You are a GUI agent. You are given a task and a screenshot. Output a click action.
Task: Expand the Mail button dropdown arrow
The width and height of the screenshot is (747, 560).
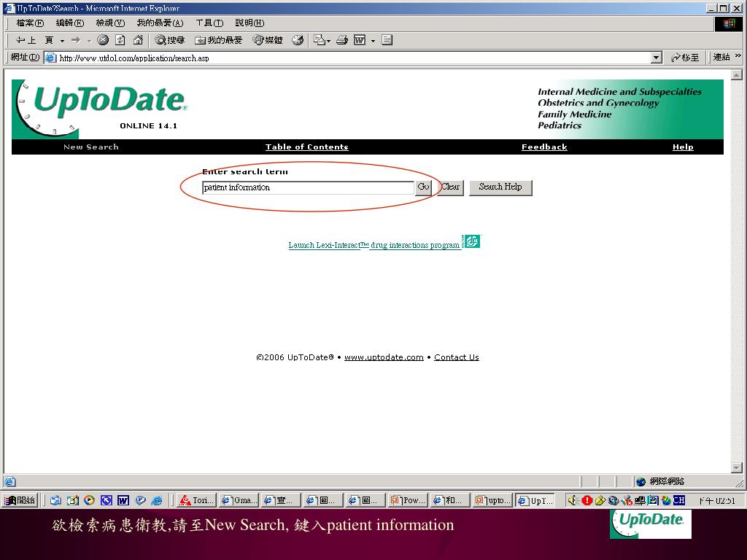tap(329, 41)
